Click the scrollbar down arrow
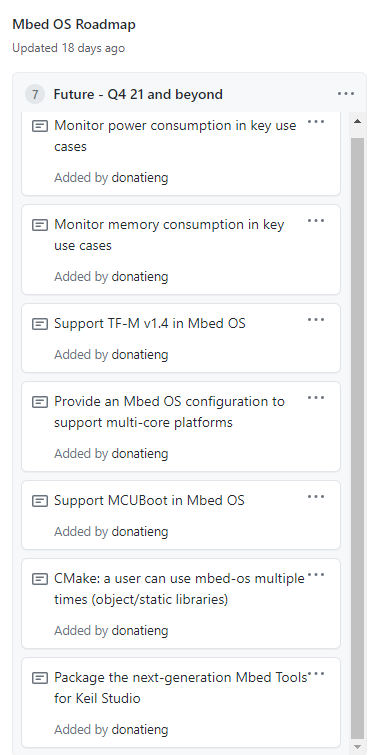Screen dimensions: 378x755 (x=357, y=747)
